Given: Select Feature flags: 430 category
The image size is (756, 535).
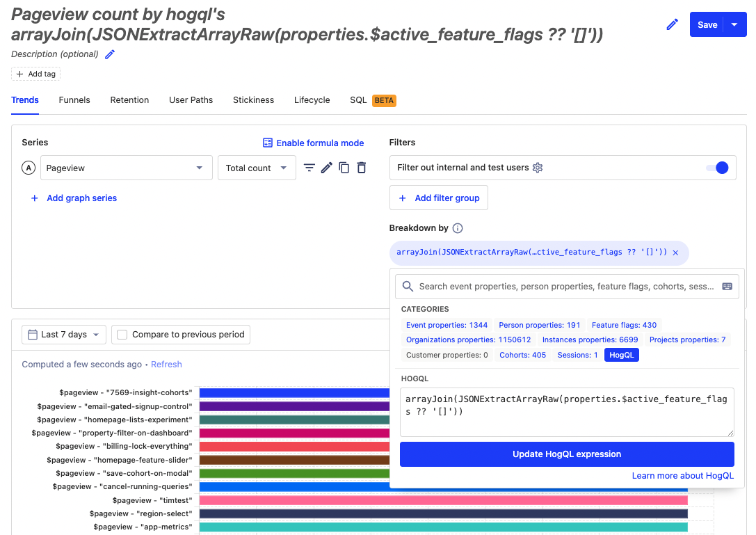Looking at the screenshot, I should [624, 325].
